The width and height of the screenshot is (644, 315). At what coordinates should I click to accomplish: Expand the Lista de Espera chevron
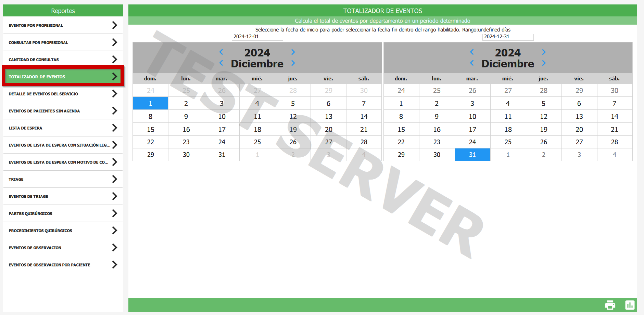(114, 128)
